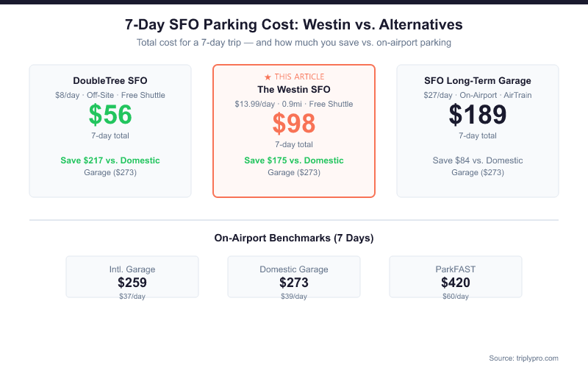
Task: Click the $189 Long-Term Garage total
Action: click(x=478, y=115)
